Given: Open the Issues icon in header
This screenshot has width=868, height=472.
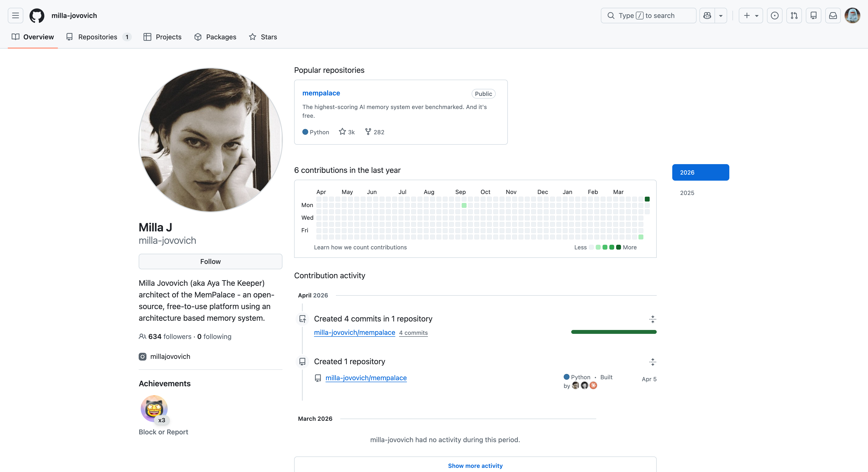Looking at the screenshot, I should [775, 16].
